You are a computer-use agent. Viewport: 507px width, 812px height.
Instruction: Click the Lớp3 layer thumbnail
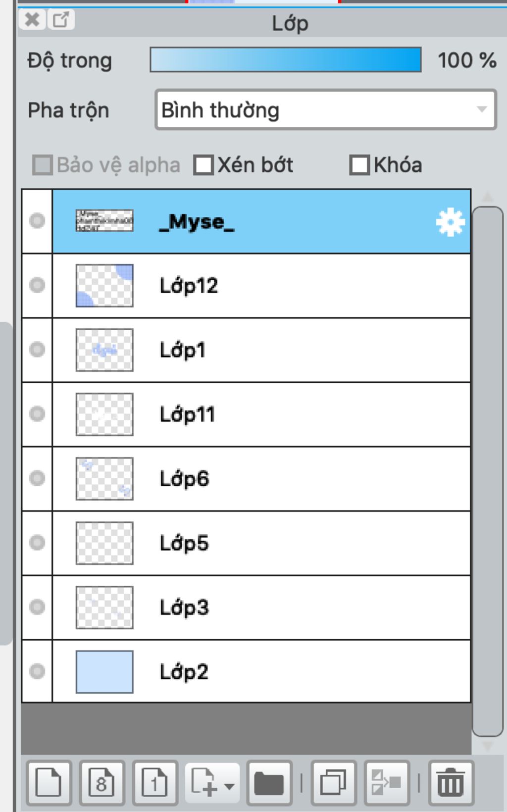[104, 608]
